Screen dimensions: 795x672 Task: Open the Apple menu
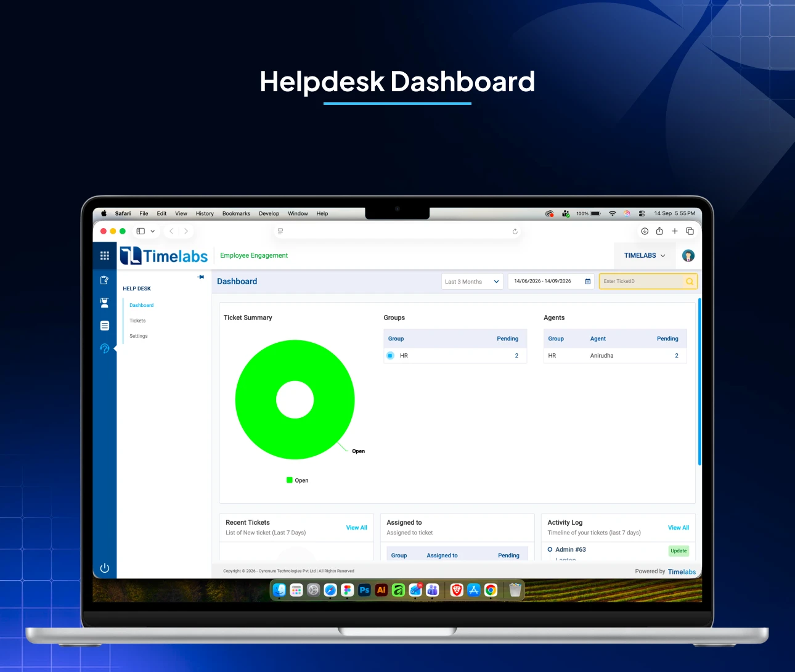click(104, 213)
